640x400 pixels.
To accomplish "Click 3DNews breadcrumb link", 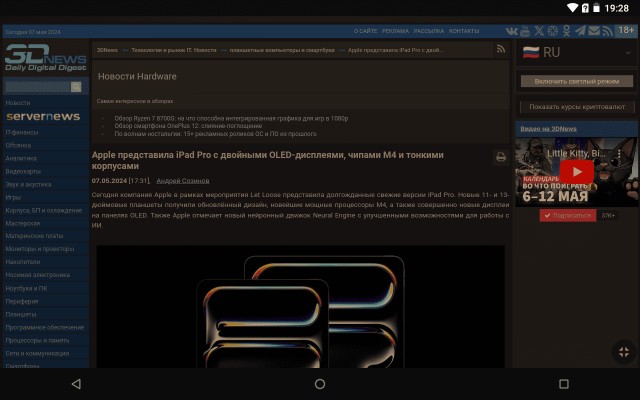I will [x=107, y=50].
